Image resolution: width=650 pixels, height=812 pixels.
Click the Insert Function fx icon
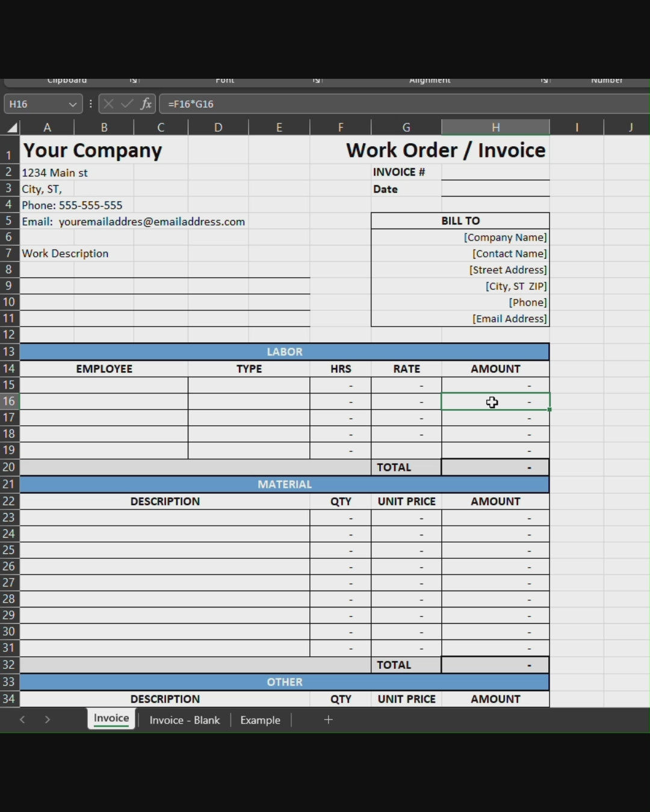(x=146, y=104)
